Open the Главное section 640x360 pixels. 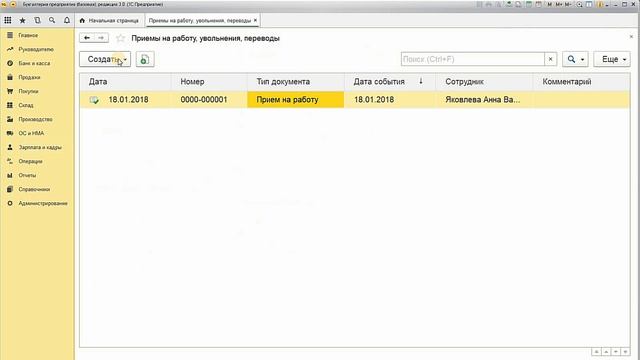tap(28, 36)
